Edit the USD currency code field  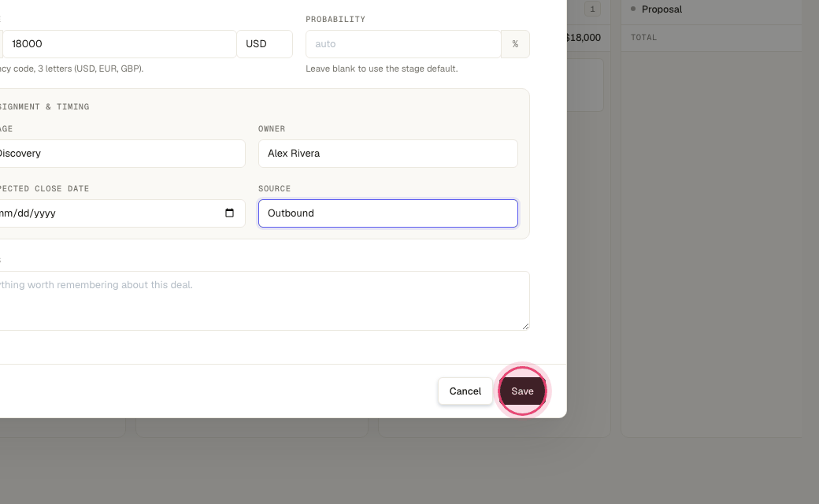(x=265, y=44)
